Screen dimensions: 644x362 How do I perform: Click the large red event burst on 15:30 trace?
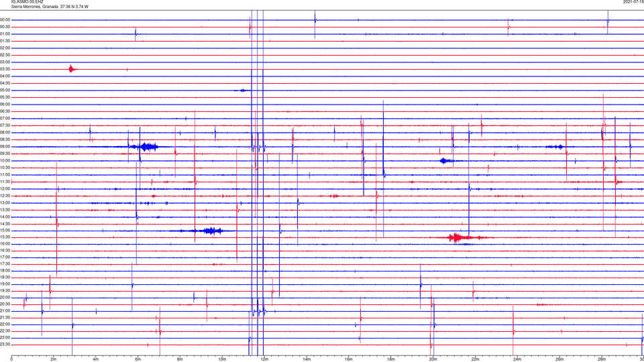pos(460,237)
